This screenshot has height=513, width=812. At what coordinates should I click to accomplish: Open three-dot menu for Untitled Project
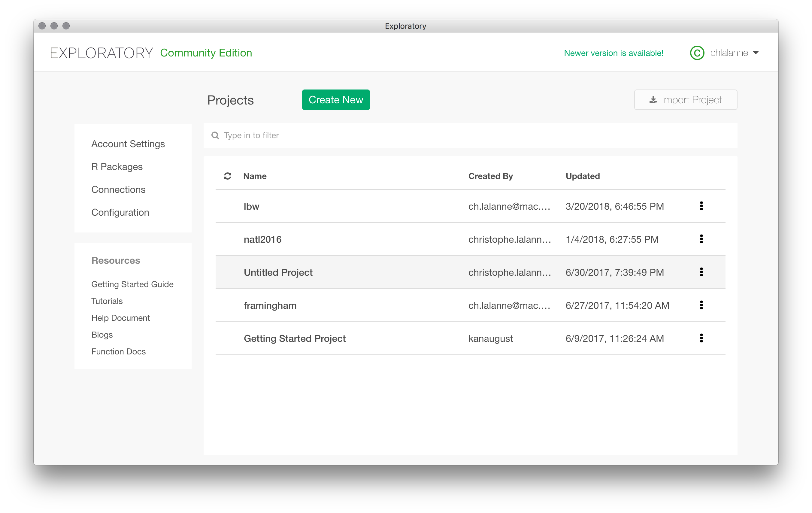(x=701, y=272)
